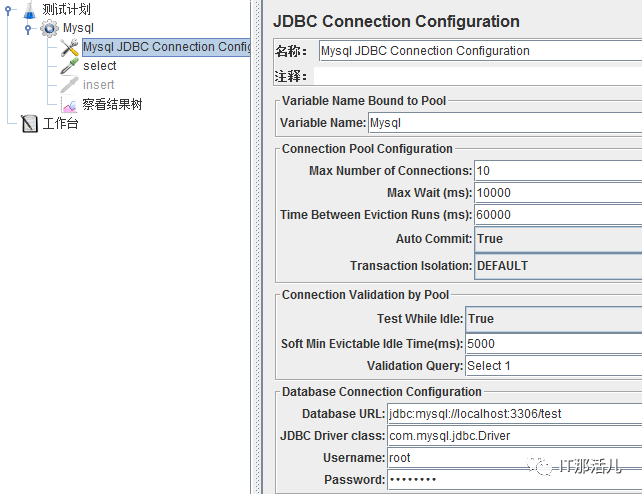
Task: Open the Test While Idle dropdown
Action: point(554,319)
